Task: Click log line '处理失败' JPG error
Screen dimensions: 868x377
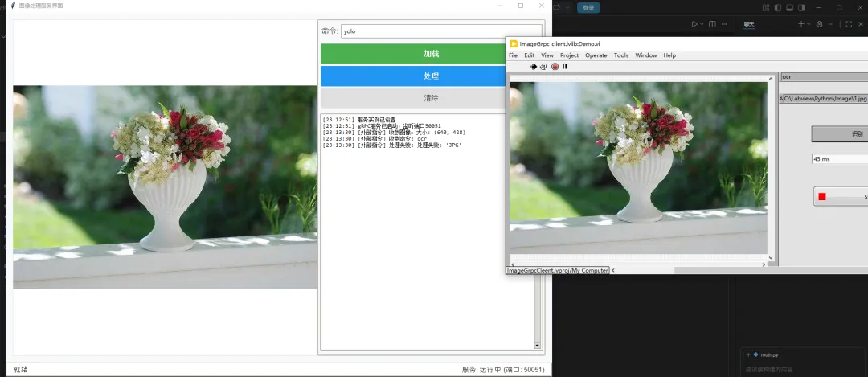Action: [392, 145]
